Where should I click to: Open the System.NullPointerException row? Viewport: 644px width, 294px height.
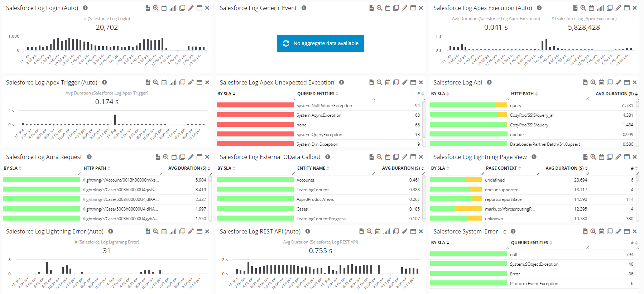324,106
